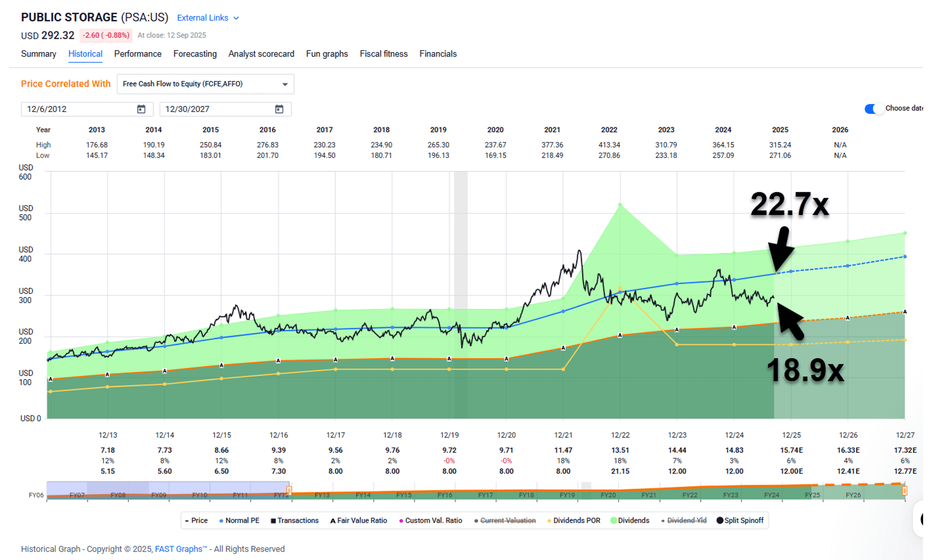Click the 12/21 AFFO value 11.47
The width and height of the screenshot is (939, 560).
(x=563, y=450)
